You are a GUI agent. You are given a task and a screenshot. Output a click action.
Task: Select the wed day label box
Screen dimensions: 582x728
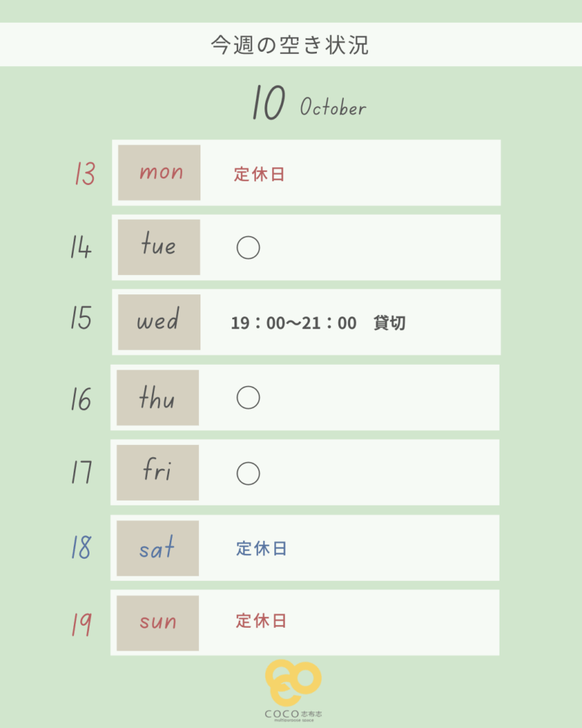pos(159,322)
